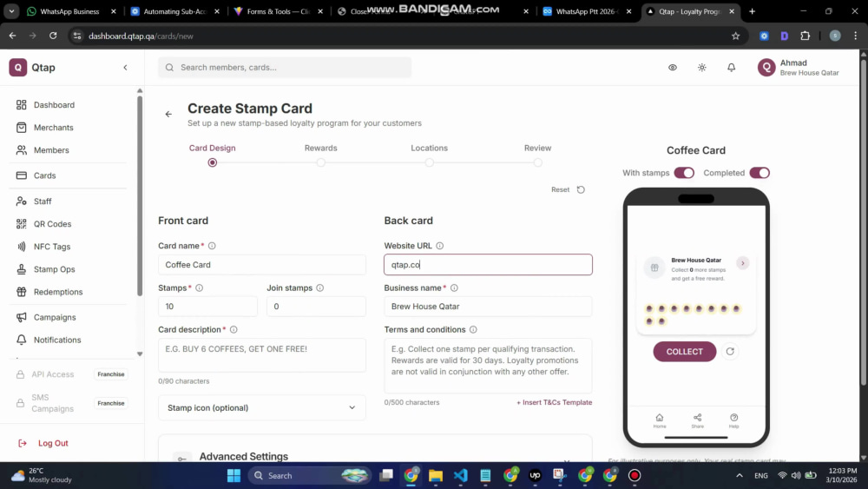Click the Website URL info icon
The image size is (868, 489).
click(x=439, y=246)
